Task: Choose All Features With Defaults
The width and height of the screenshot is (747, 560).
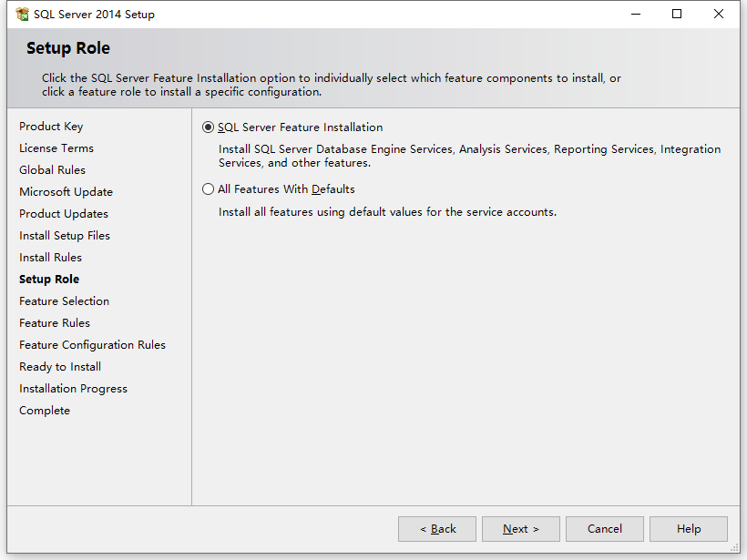Action: (x=209, y=189)
